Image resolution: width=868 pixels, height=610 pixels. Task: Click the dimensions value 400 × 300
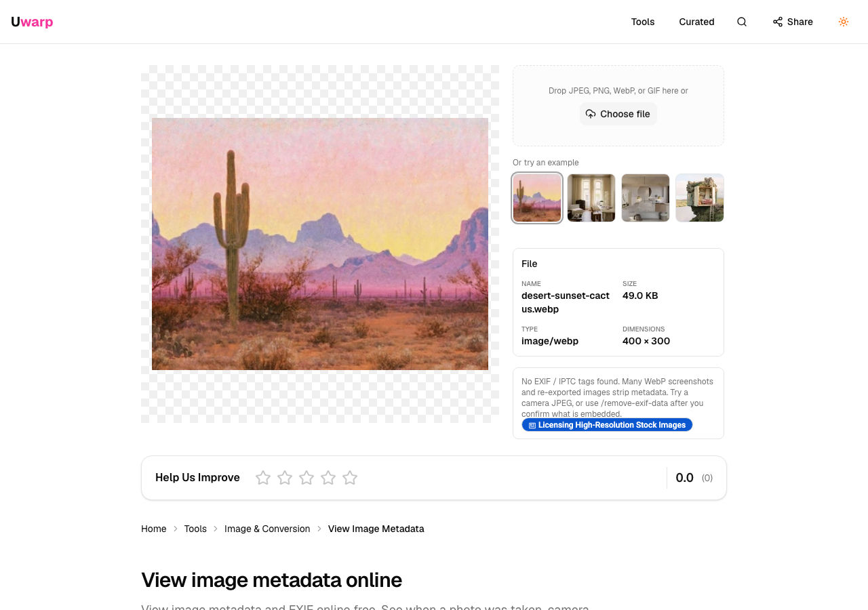646,341
